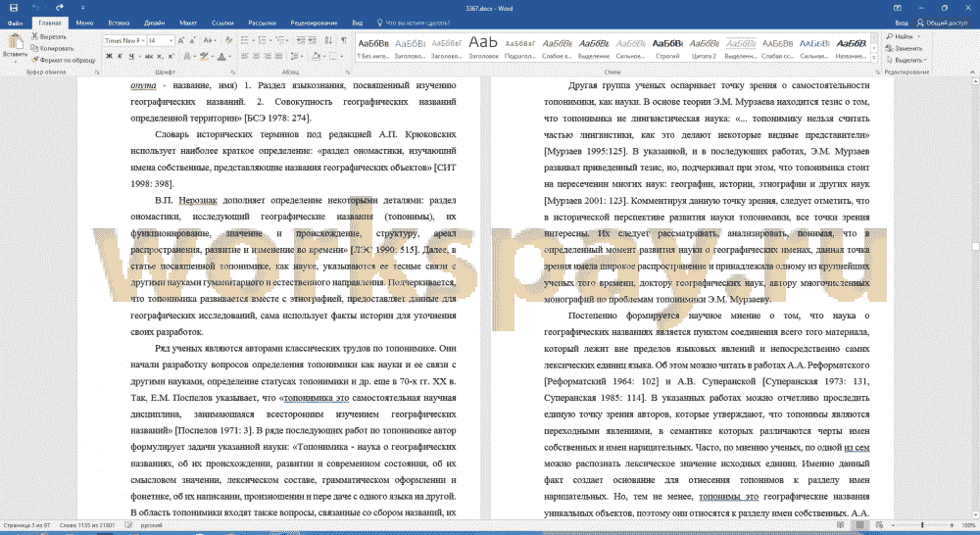
Task: Switch to the Вставка tab
Action: (119, 24)
